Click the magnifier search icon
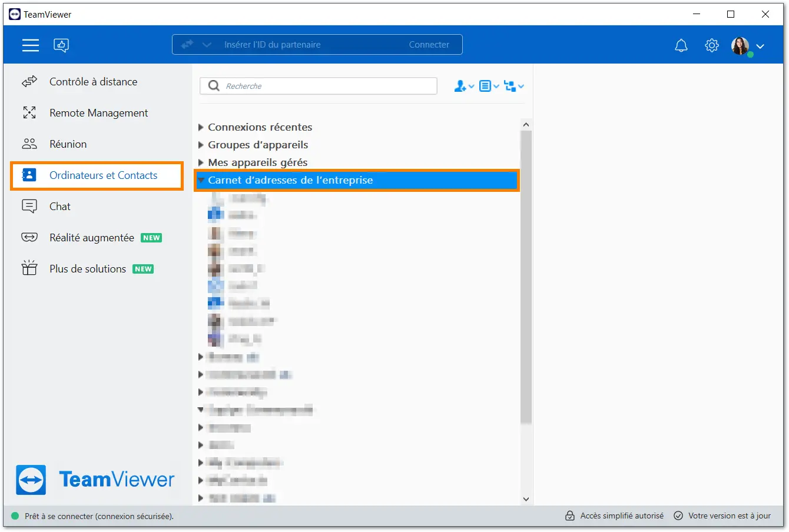 [x=214, y=86]
